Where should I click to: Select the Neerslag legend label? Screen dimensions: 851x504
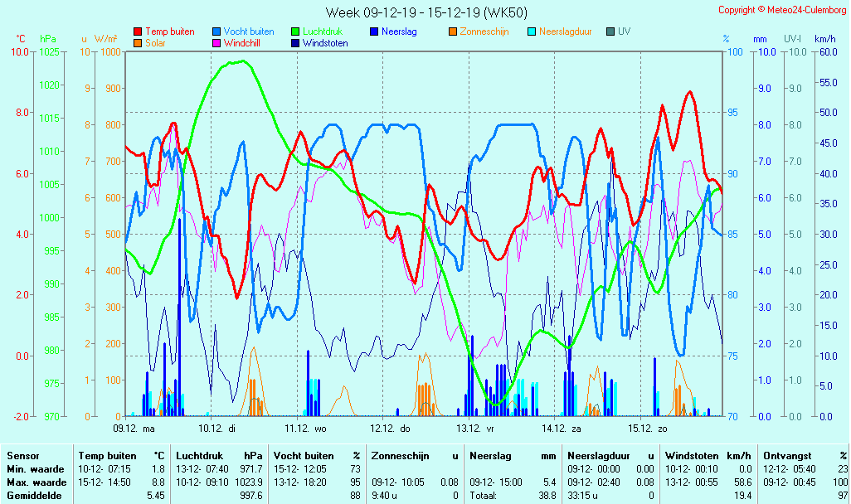click(x=399, y=31)
